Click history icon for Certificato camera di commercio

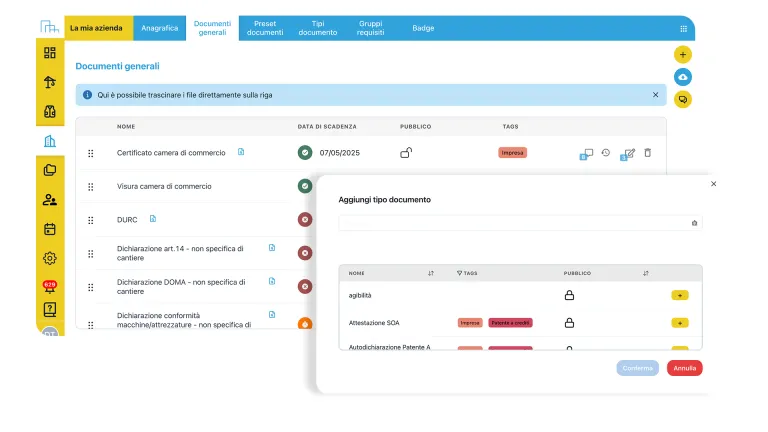606,153
